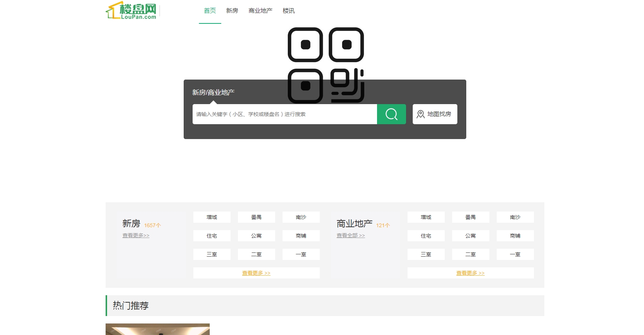644x335 pixels.
Task: Click the 商业地产 section heading
Action: [x=354, y=223]
